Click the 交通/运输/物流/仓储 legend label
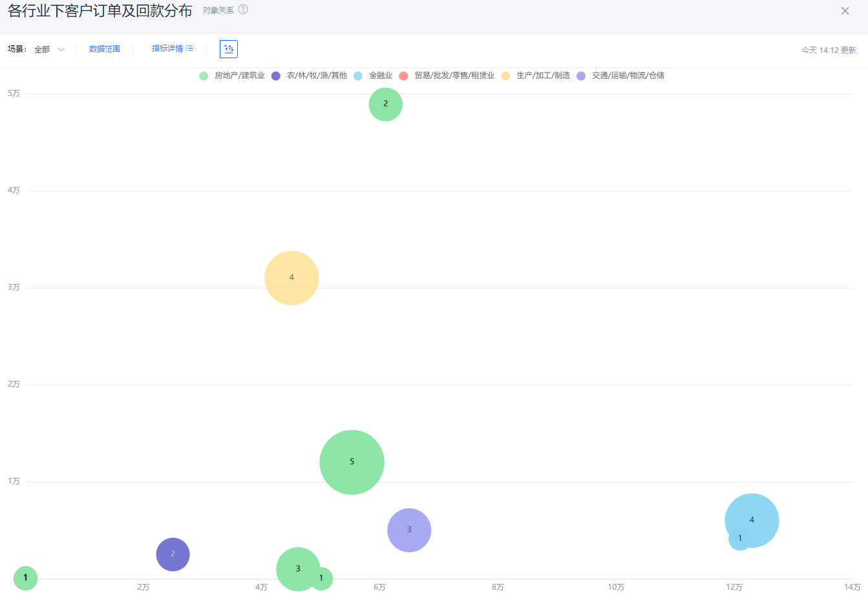The width and height of the screenshot is (868, 593). tap(628, 76)
